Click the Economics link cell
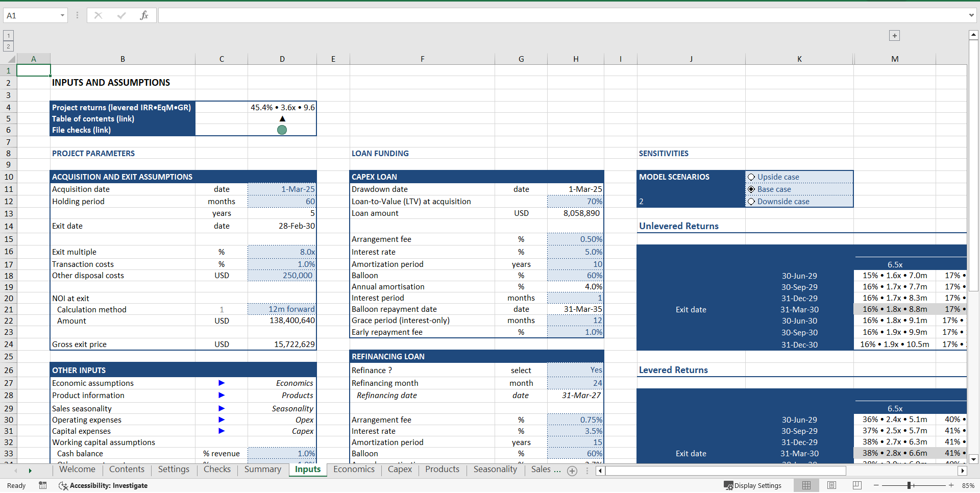The height and width of the screenshot is (493, 980). (282, 383)
